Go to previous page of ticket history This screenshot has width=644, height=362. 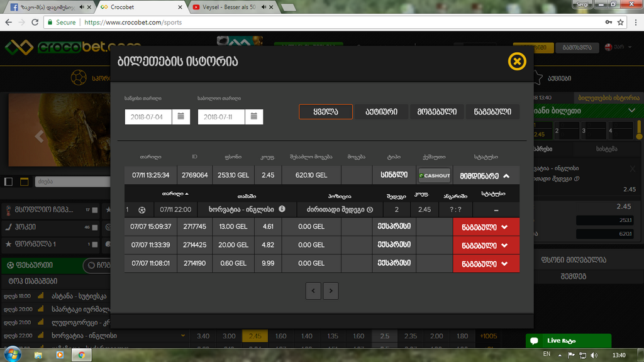click(x=313, y=291)
